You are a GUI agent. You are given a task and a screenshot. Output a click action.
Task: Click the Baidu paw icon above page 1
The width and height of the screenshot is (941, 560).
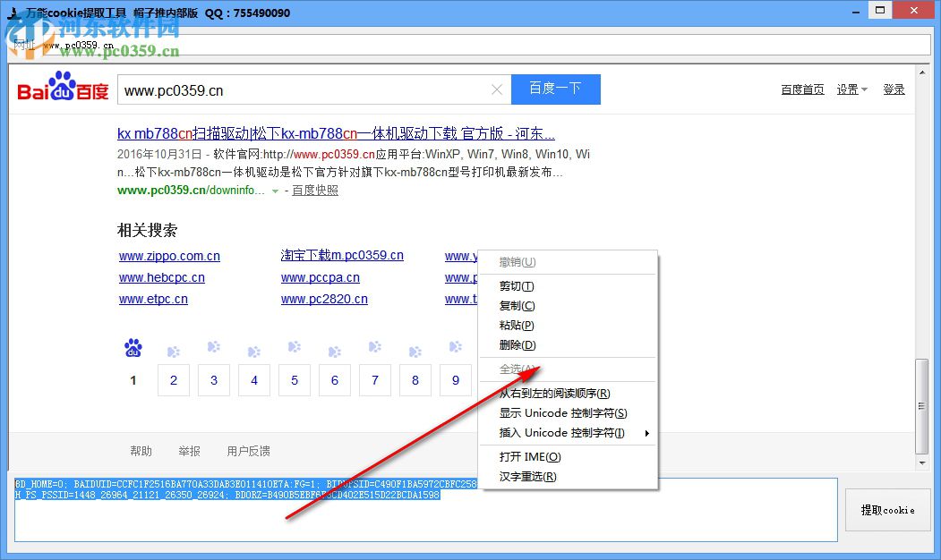(x=133, y=347)
